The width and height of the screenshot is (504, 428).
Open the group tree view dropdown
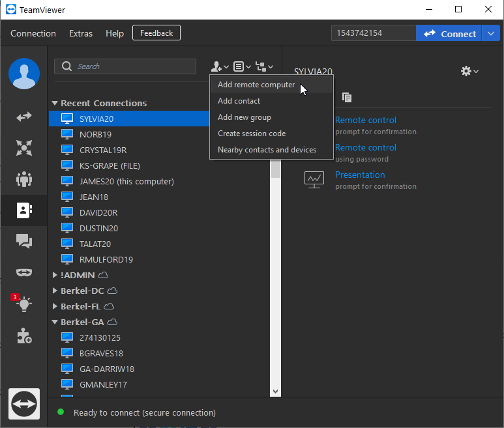264,66
